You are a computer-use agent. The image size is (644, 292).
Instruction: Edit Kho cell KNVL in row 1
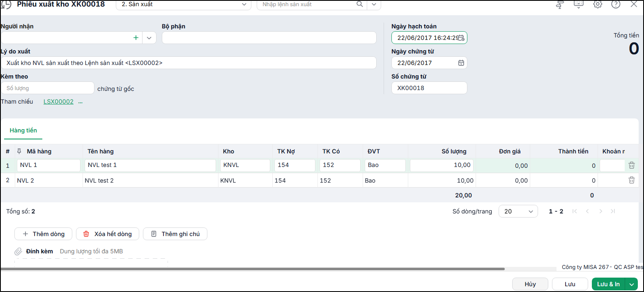[x=245, y=165]
